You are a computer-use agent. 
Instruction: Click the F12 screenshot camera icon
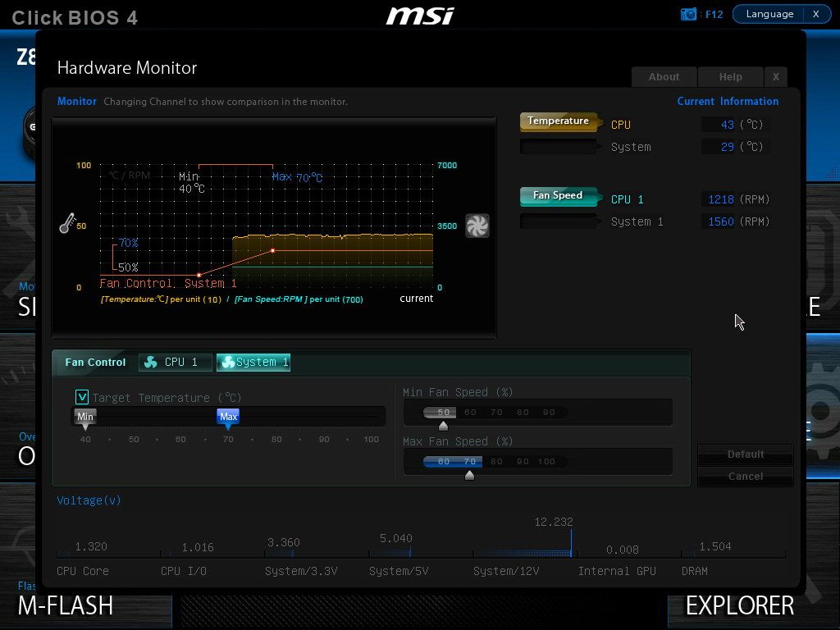point(688,14)
